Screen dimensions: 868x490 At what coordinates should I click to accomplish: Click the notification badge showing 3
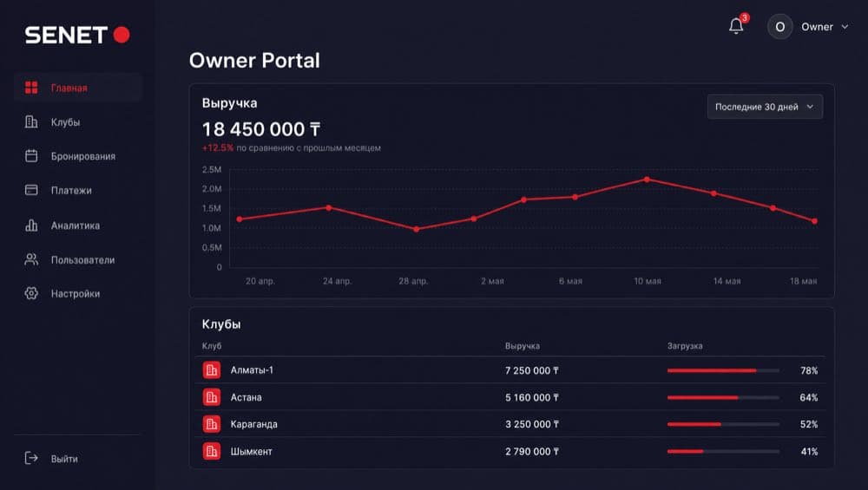[x=745, y=17]
